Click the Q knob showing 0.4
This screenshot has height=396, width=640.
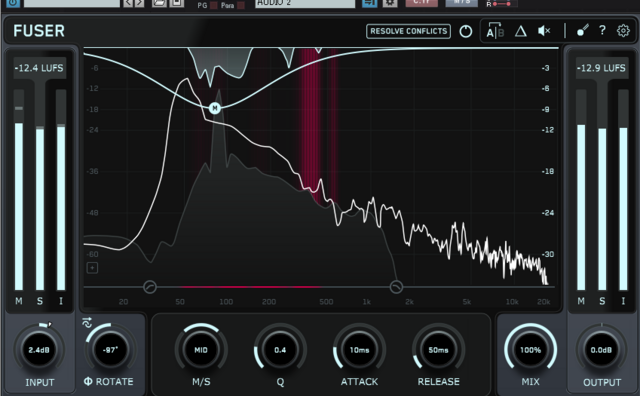[280, 350]
